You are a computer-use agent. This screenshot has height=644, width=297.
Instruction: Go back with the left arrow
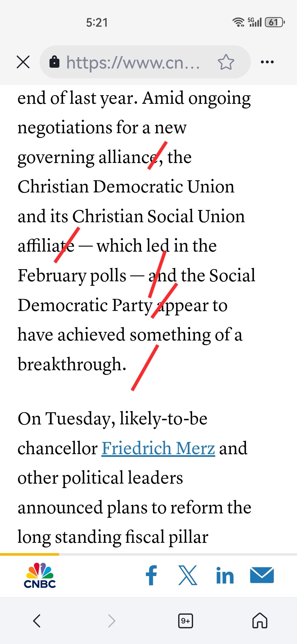tap(37, 621)
